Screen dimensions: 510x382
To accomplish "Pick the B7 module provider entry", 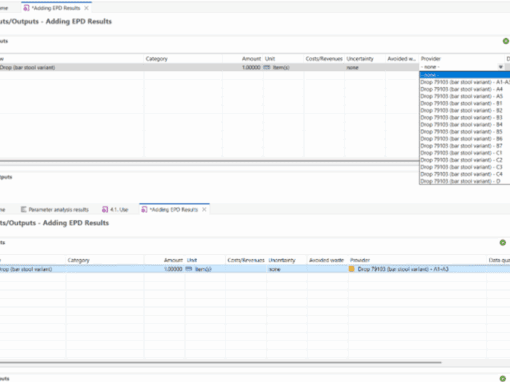I will pos(464,146).
